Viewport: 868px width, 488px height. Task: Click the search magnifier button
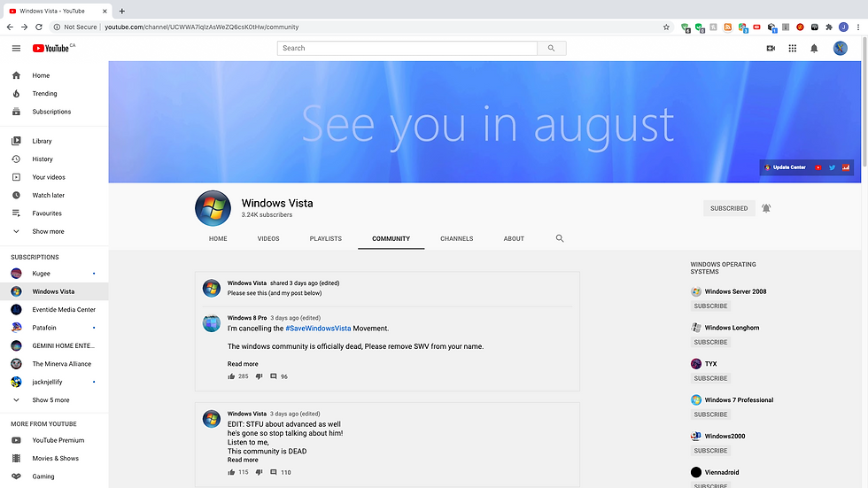[551, 48]
